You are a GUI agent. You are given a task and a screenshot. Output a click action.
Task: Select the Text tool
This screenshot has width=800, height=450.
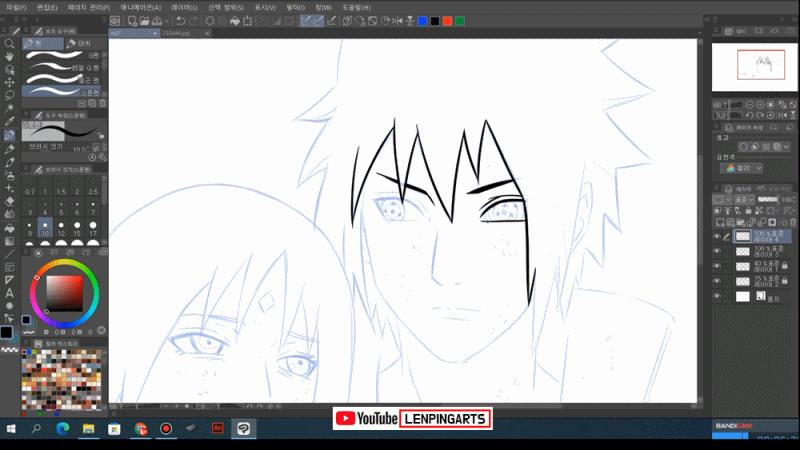[x=9, y=293]
